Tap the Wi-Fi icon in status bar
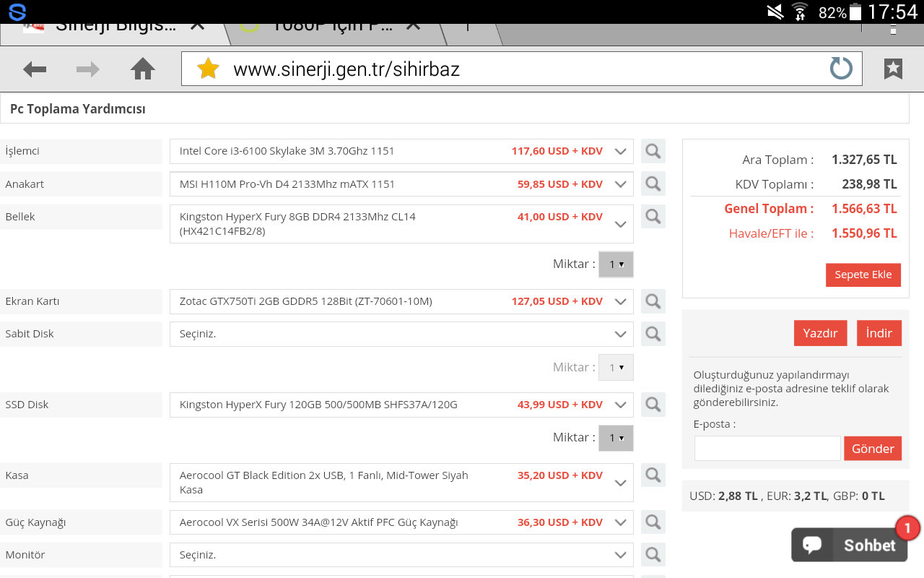 coord(799,12)
